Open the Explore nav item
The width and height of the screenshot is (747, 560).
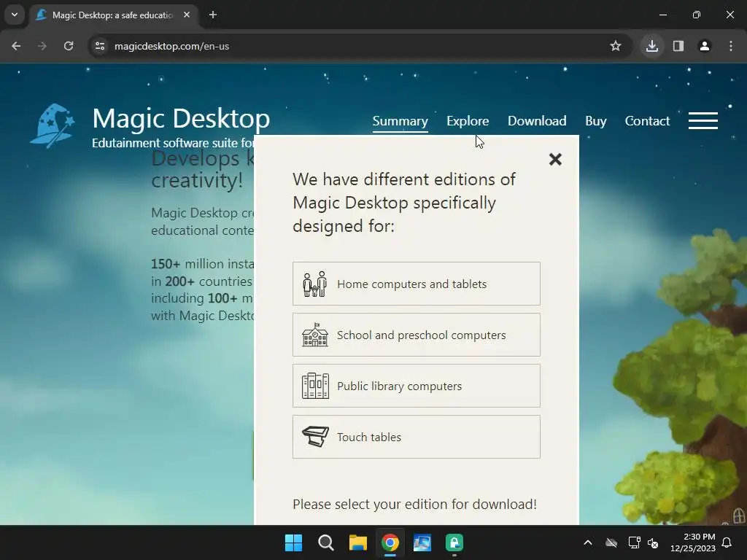click(468, 121)
